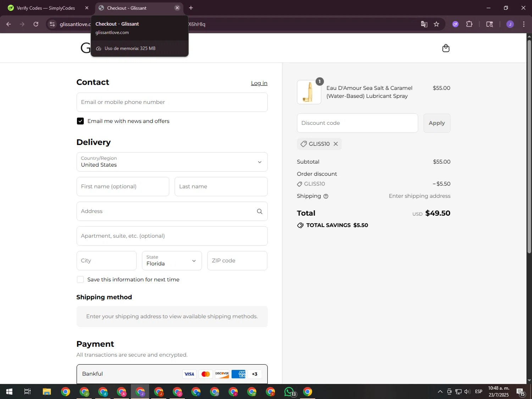Click the American Express logo
The image size is (532, 399).
[x=238, y=374]
